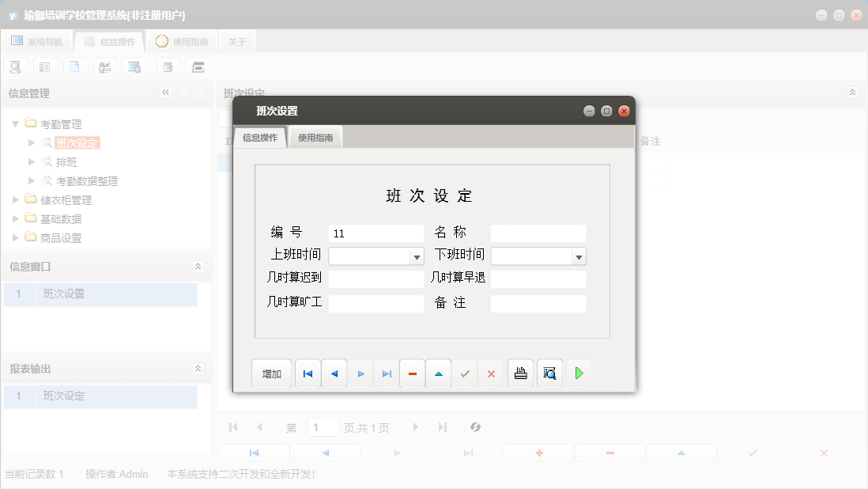Select 班次设定 under 报表输出
868x489 pixels.
63,396
